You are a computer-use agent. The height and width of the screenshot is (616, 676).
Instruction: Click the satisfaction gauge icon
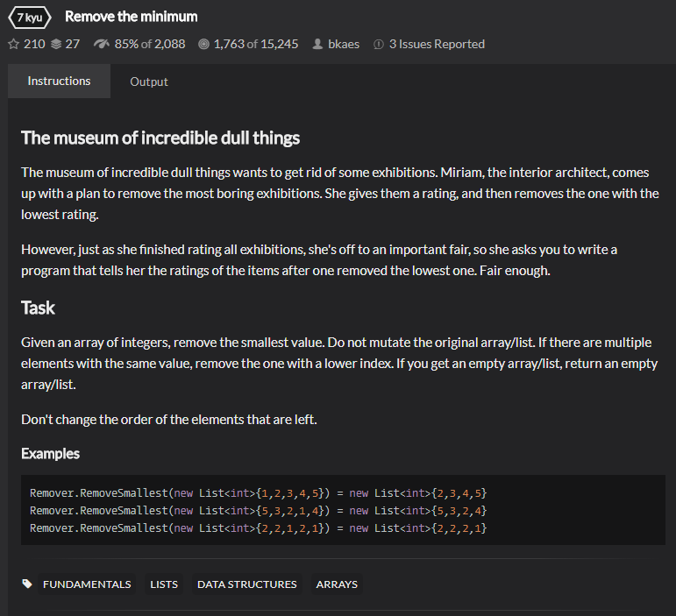tap(101, 44)
